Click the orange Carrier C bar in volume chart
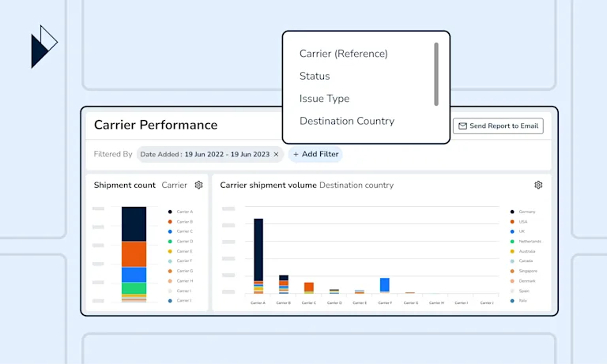Image resolution: width=607 pixels, height=364 pixels. tap(309, 287)
